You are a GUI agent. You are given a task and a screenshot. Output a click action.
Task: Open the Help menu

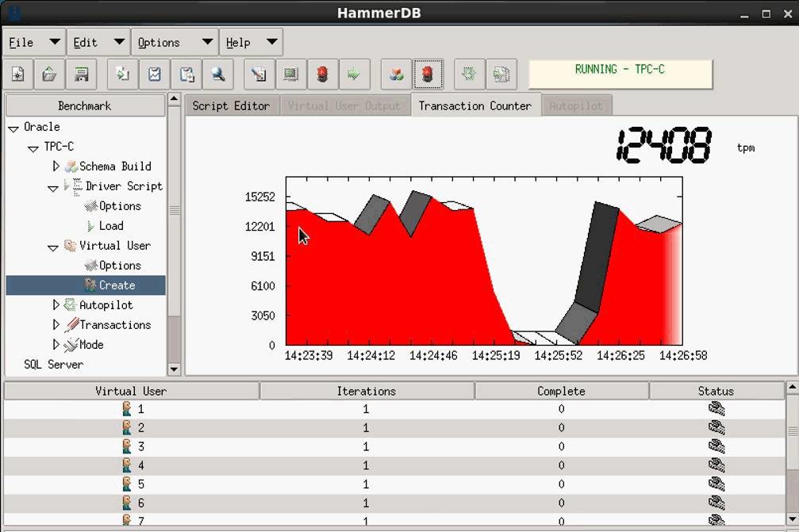pyautogui.click(x=252, y=42)
